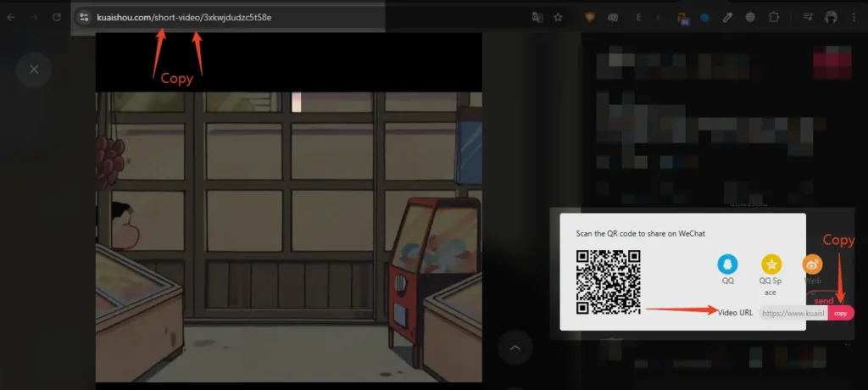868x390 pixels.
Task: Open the extensions puzzle-piece menu
Action: pos(774,17)
